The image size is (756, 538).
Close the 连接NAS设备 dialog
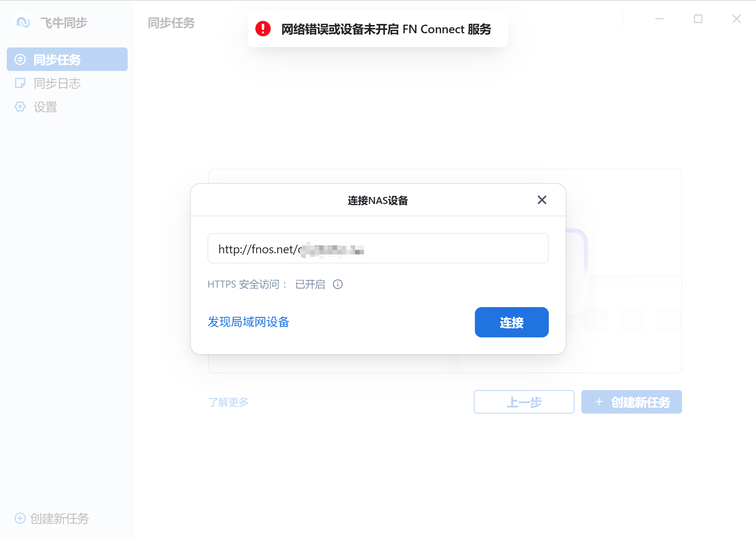542,200
